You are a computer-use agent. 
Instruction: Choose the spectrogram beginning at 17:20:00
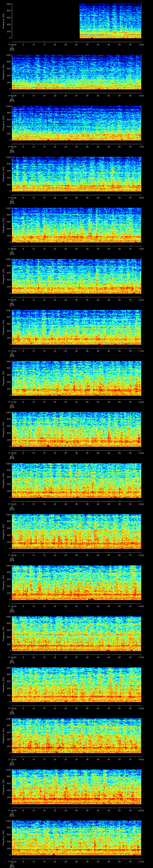tap(77, 838)
